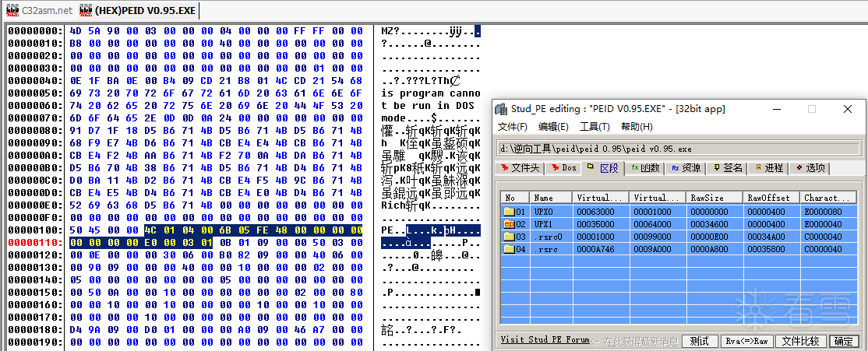Switch to the 选项 options tab
The image size is (868, 351).
pyautogui.click(x=810, y=167)
